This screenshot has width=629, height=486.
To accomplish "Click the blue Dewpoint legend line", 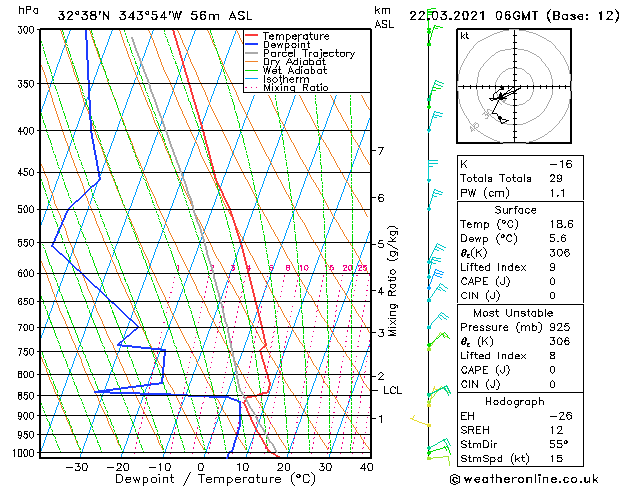I will point(251,45).
